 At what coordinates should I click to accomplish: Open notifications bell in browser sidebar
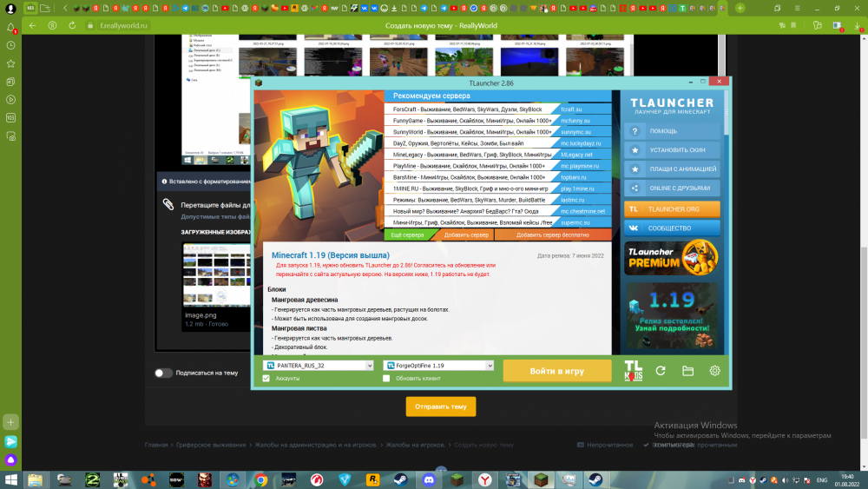10,28
